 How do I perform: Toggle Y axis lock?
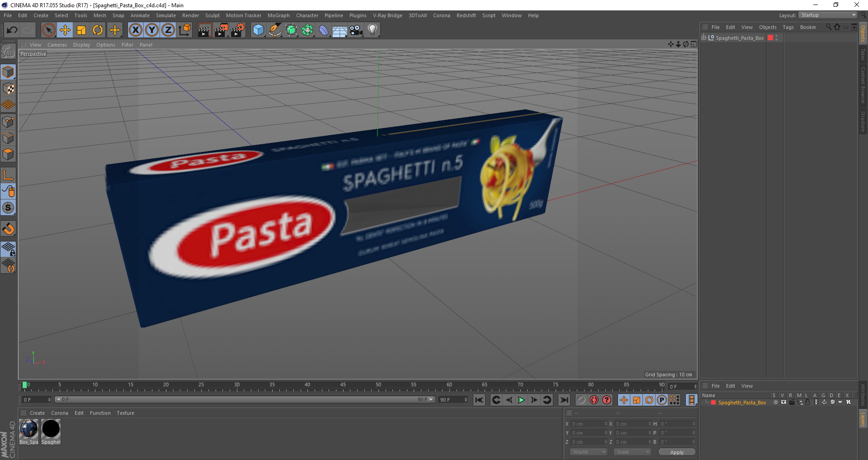coord(152,30)
